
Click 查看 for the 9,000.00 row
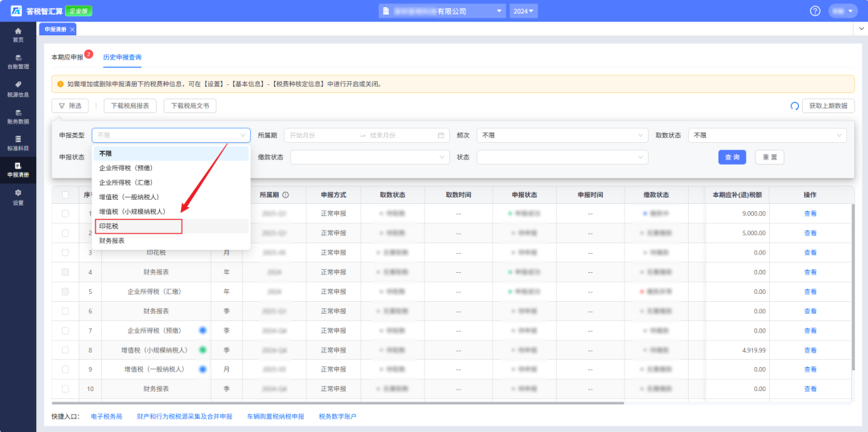click(x=810, y=213)
